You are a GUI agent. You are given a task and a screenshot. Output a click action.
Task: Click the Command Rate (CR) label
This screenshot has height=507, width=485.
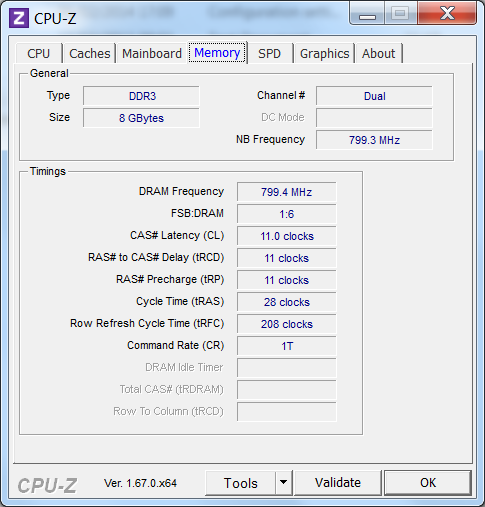coord(176,345)
